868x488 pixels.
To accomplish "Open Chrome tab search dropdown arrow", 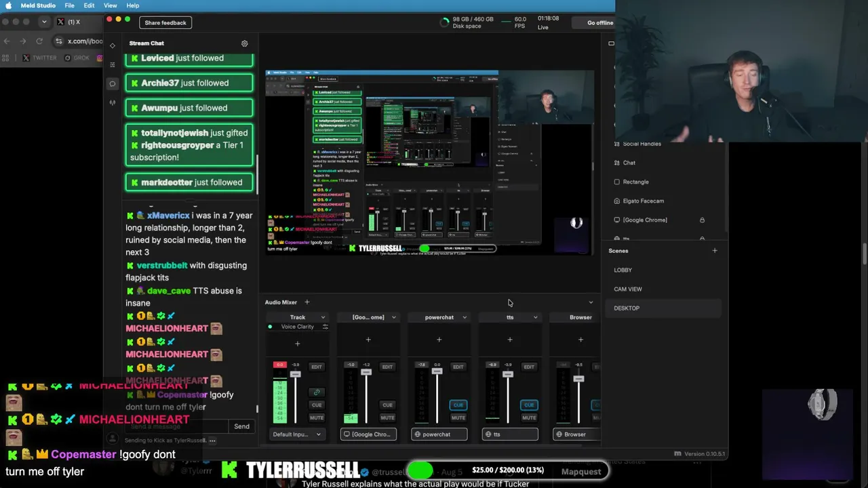I will click(44, 22).
